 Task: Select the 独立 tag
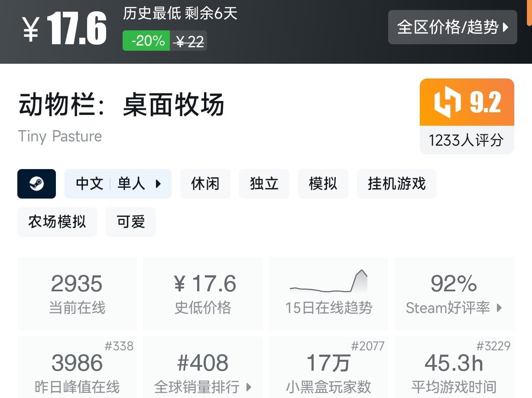click(x=264, y=184)
